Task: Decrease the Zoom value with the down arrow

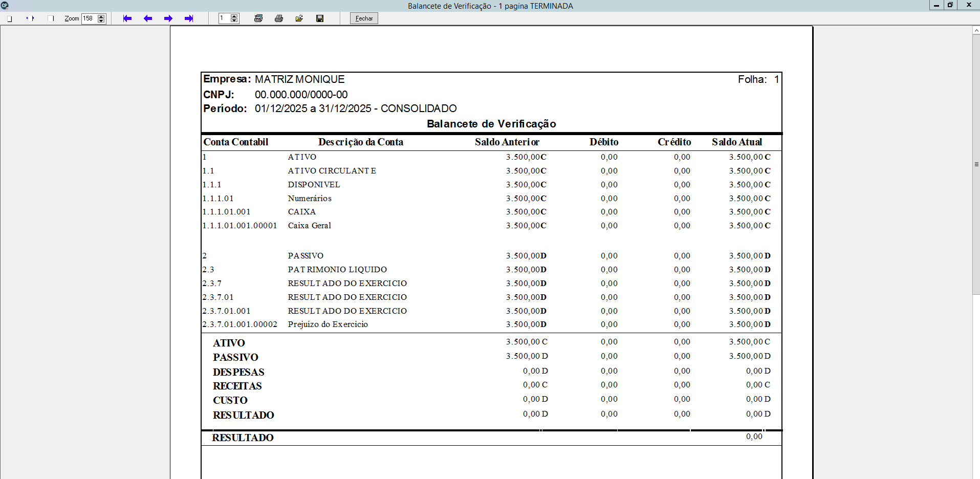Action: tap(101, 21)
